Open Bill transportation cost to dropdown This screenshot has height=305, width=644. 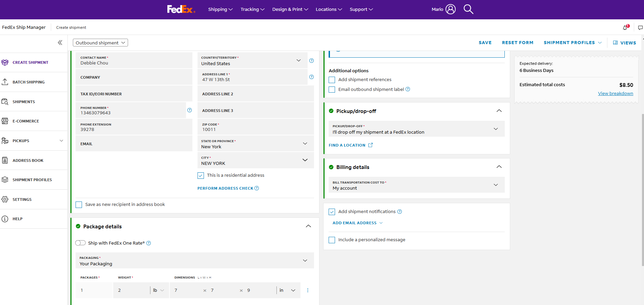[417, 185]
